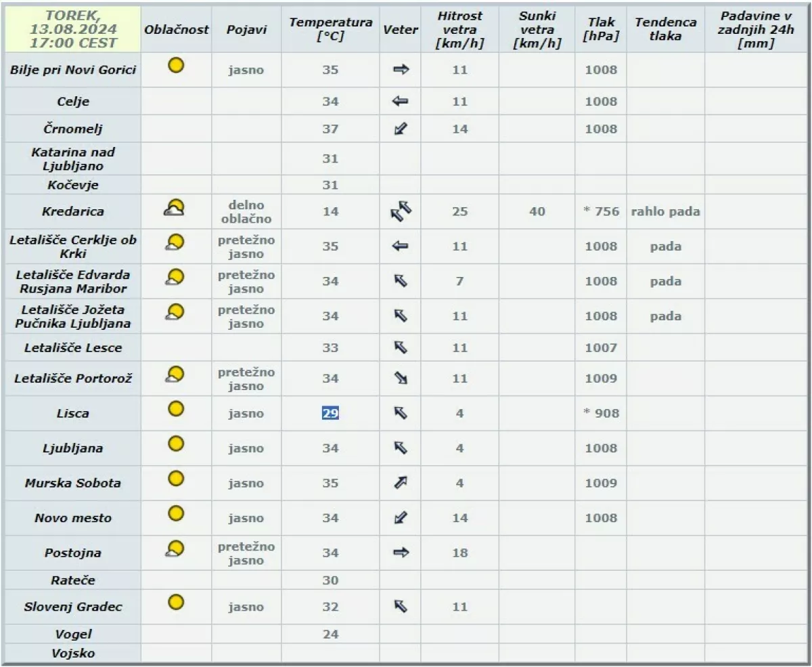
Task: Select the partly cloudy icon beside Kredarica
Action: [176, 207]
